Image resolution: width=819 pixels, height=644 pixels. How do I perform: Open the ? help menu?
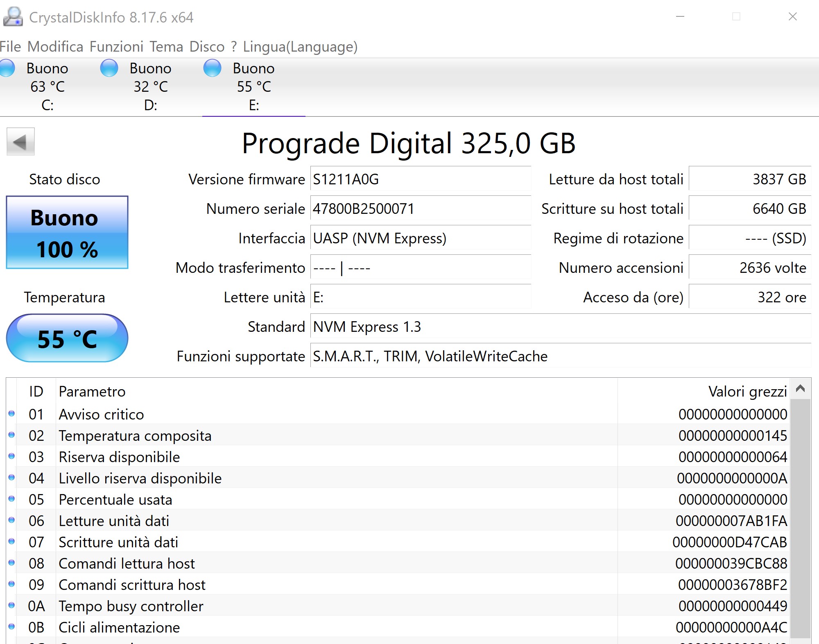(x=234, y=47)
